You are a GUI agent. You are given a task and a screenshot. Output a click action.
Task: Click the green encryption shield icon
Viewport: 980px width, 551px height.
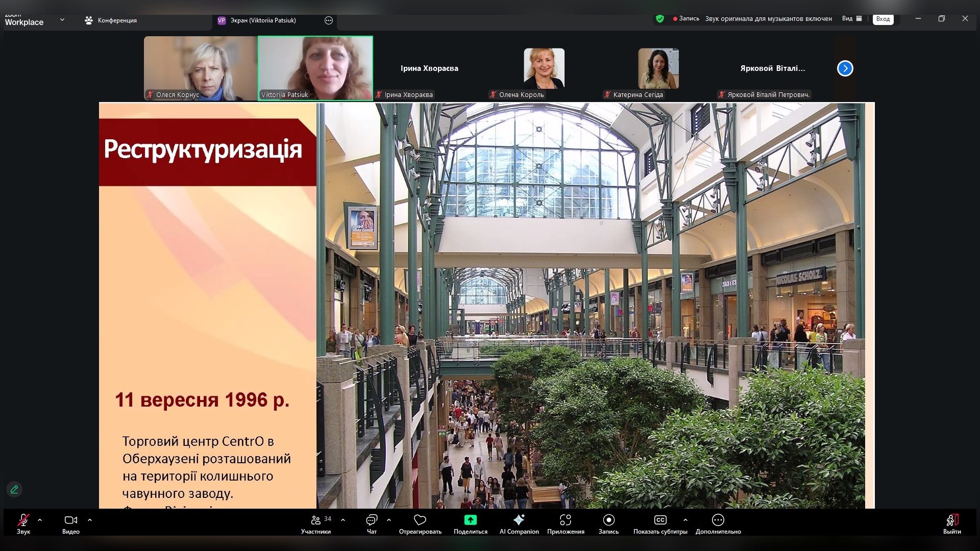point(660,19)
